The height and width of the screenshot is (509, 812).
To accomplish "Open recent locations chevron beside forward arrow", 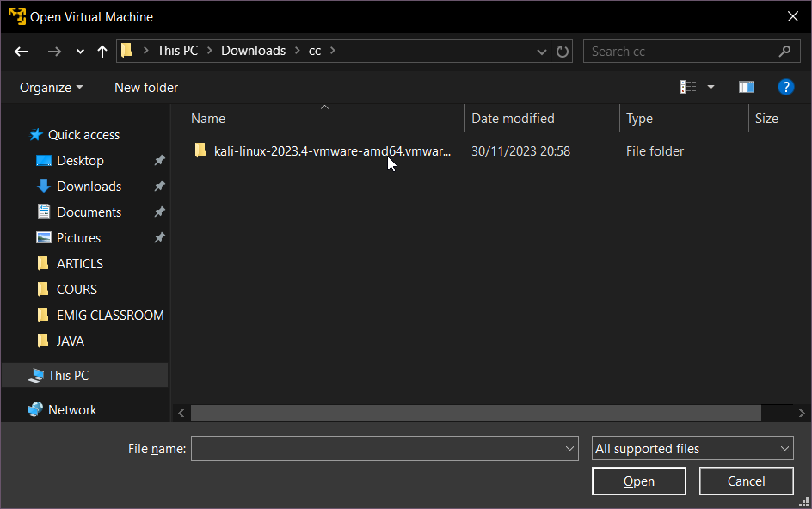I will pos(80,52).
